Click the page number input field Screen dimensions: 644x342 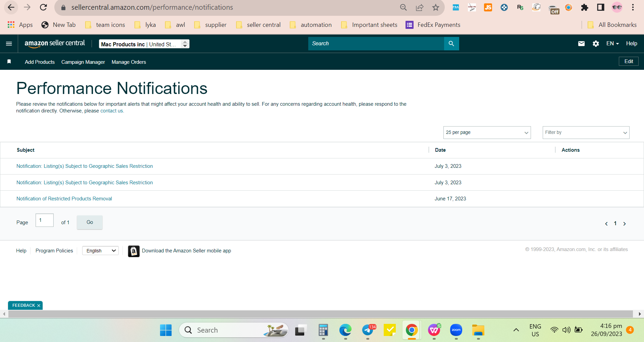point(45,220)
